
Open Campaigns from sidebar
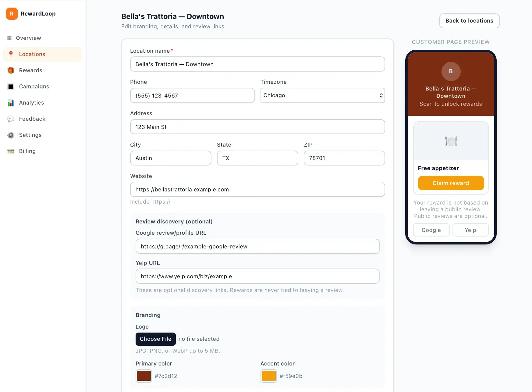pos(42,87)
